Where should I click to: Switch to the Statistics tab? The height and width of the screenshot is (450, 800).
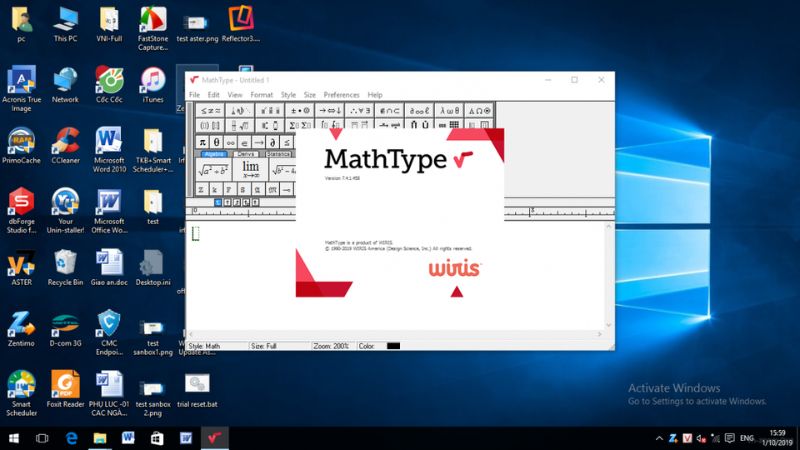(278, 154)
